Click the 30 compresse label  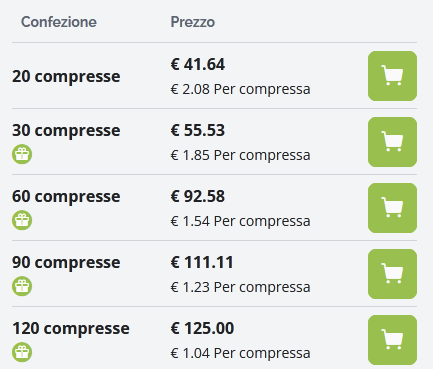pyautogui.click(x=66, y=130)
